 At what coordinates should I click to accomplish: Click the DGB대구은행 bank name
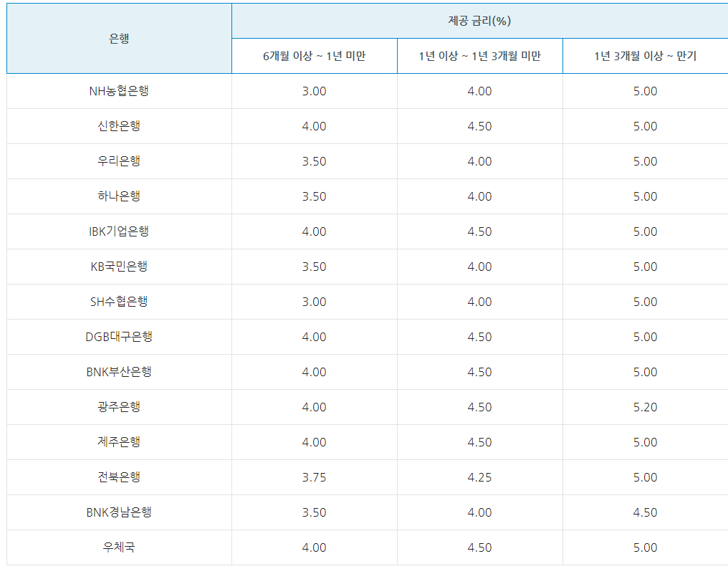click(x=119, y=337)
